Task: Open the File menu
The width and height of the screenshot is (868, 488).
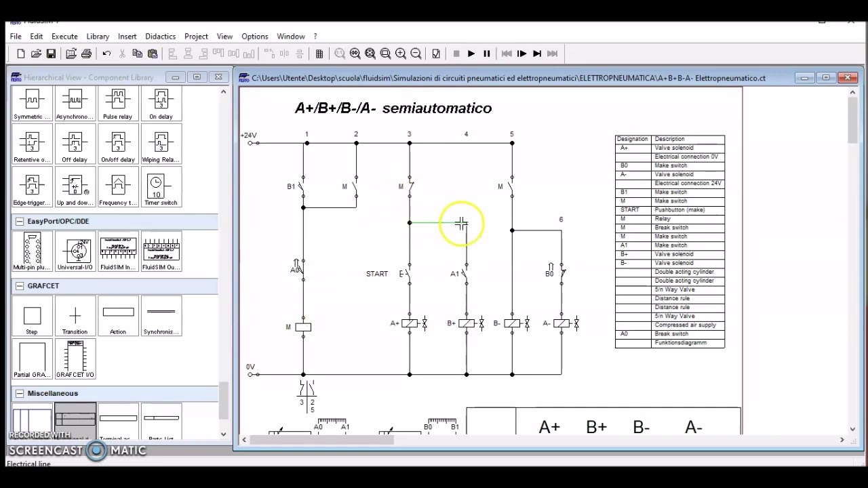Action: click(x=16, y=37)
